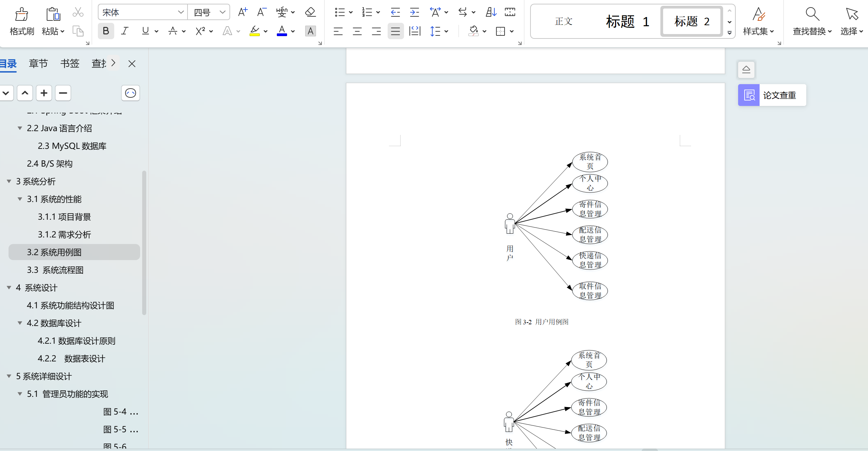
Task: Click the clear formatting eraser icon
Action: pos(310,12)
